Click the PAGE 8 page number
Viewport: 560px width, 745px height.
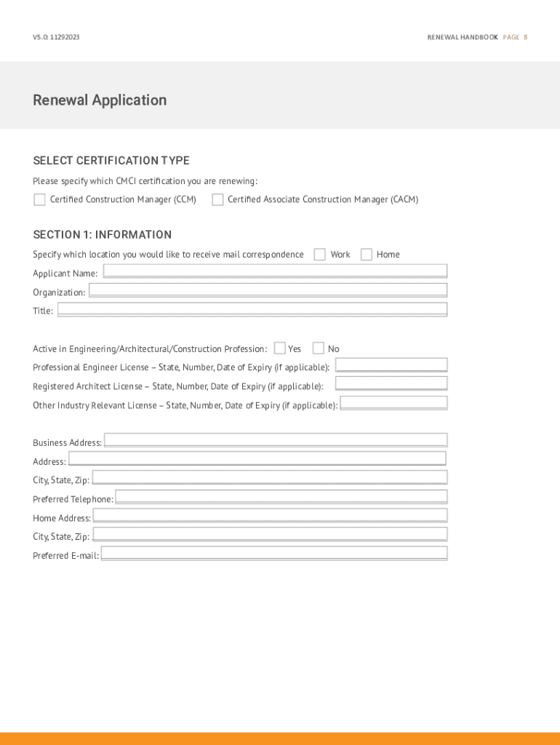pyautogui.click(x=516, y=37)
